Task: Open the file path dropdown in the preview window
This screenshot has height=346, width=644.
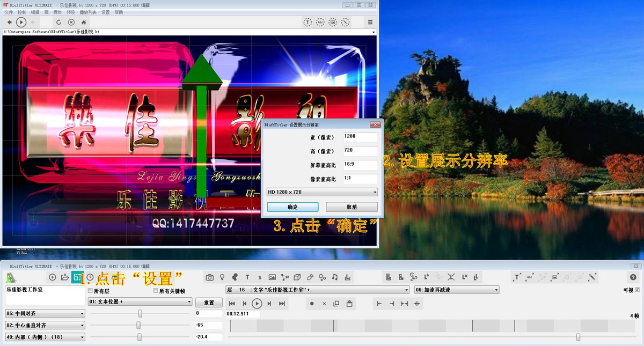Action: pos(373,32)
